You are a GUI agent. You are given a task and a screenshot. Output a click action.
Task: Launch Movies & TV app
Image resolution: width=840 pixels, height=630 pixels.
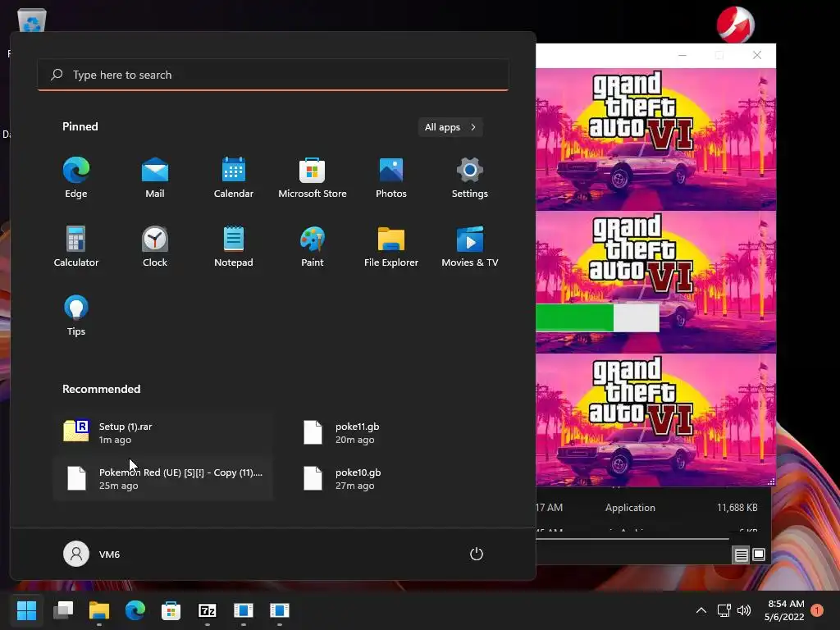point(470,246)
